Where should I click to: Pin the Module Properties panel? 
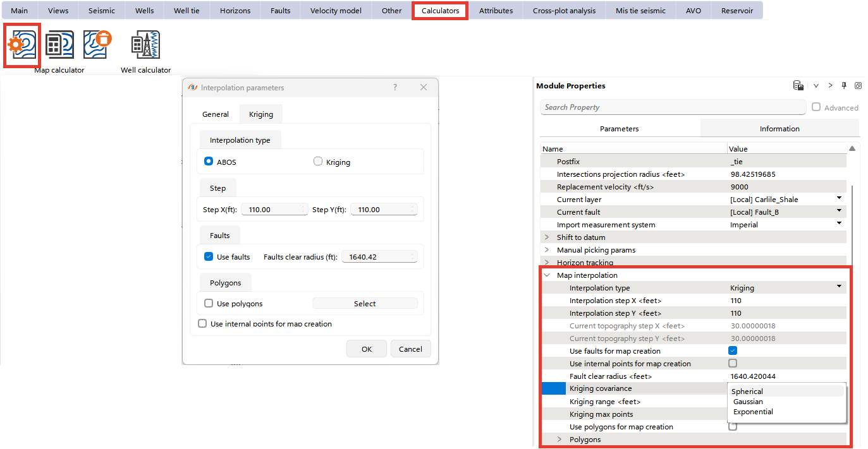tap(844, 86)
